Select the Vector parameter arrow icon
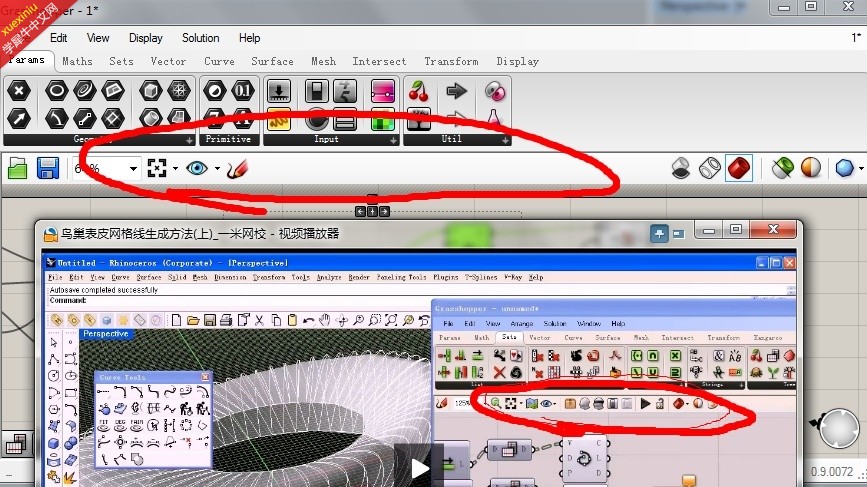 [19, 118]
